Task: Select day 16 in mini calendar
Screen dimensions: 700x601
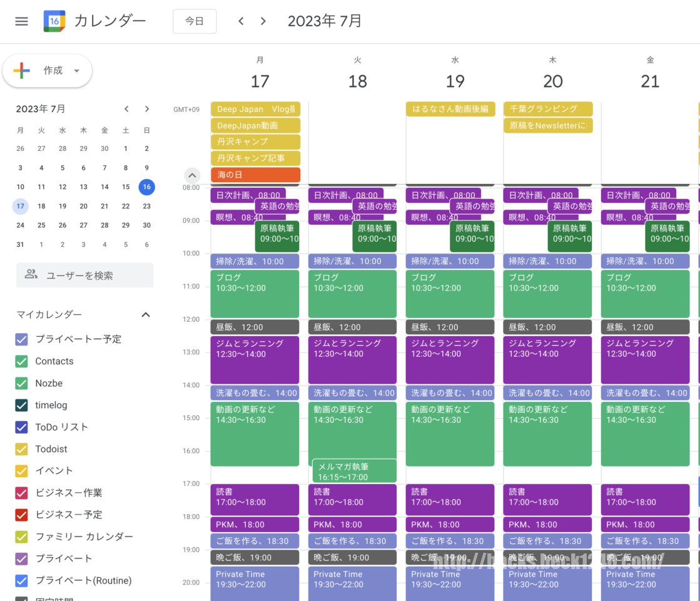Action: [146, 187]
